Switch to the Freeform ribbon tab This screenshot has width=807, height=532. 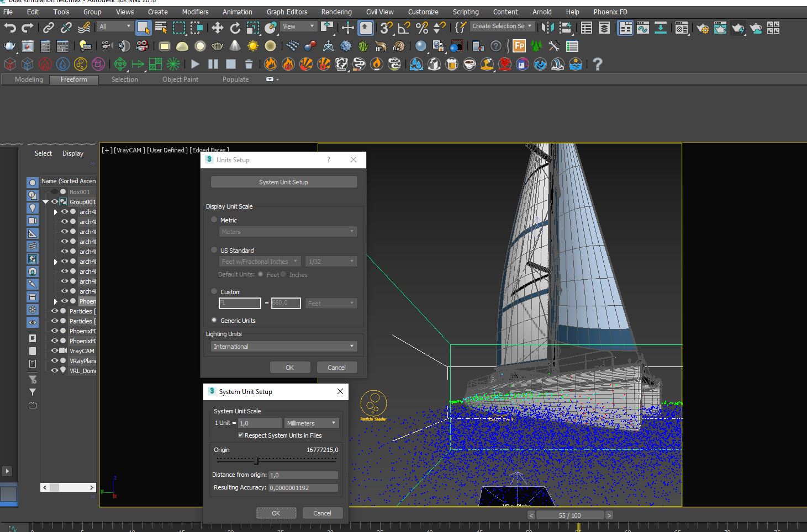point(73,79)
